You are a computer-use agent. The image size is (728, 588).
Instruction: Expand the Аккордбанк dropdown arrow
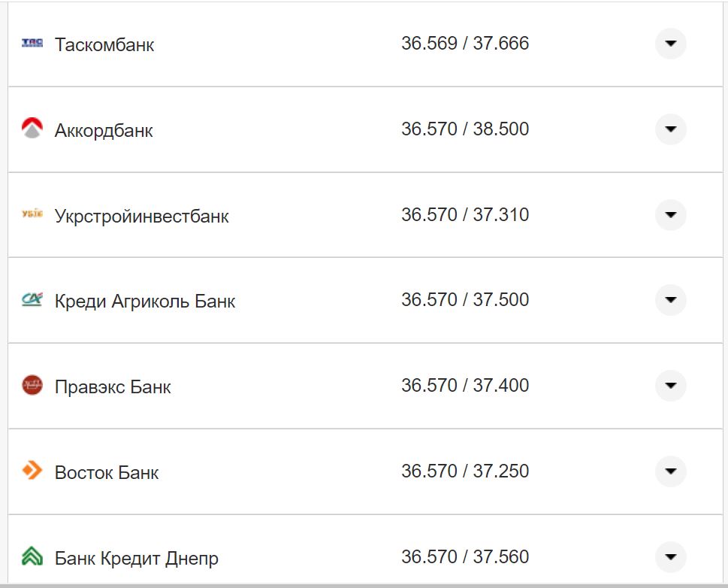669,129
